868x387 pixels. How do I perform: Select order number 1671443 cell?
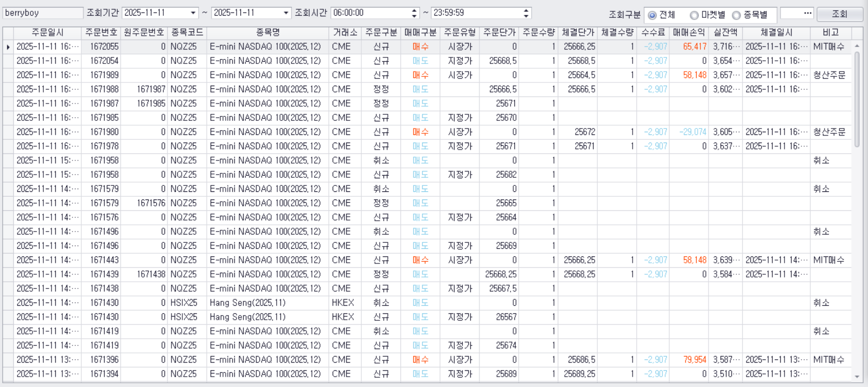[x=101, y=260]
